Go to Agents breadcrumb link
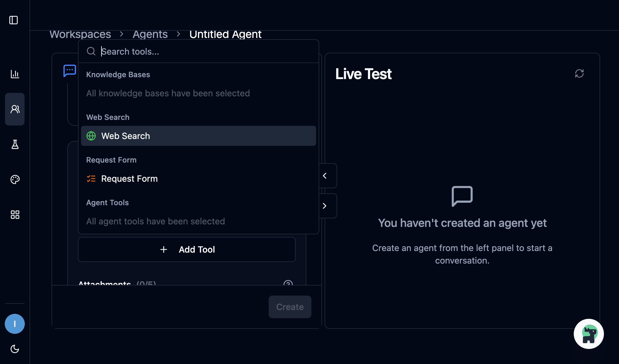619x364 pixels. coord(150,34)
